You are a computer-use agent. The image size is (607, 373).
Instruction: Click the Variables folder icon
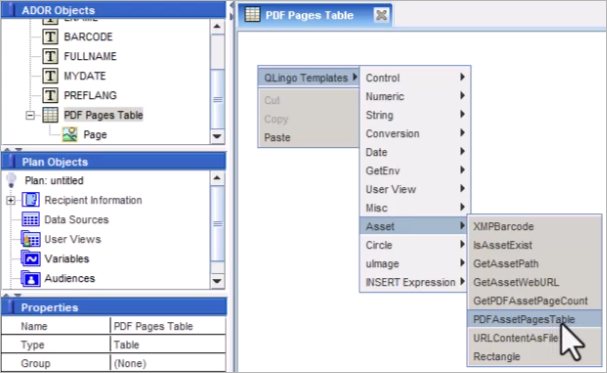point(30,258)
